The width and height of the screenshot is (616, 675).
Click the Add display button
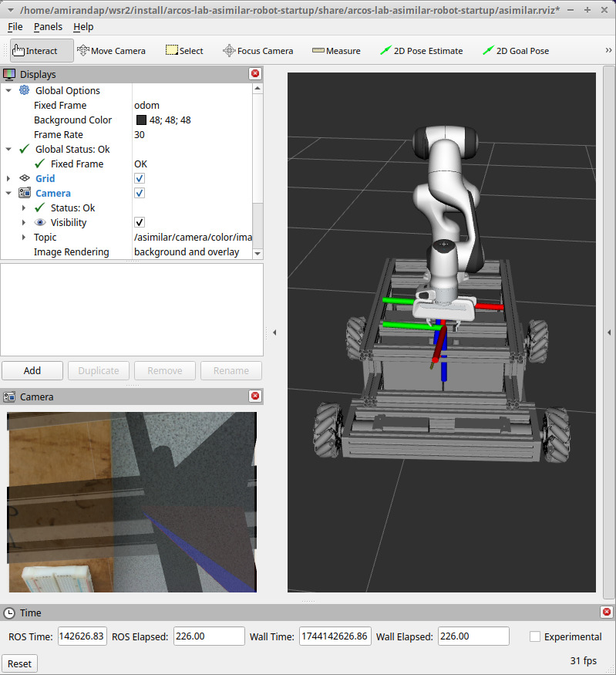tap(32, 370)
